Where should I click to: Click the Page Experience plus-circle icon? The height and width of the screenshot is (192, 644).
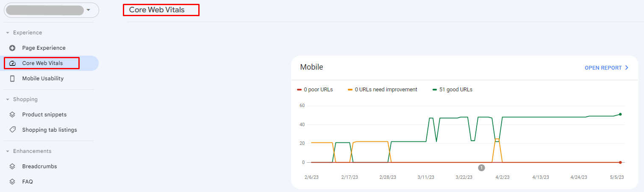(12, 48)
